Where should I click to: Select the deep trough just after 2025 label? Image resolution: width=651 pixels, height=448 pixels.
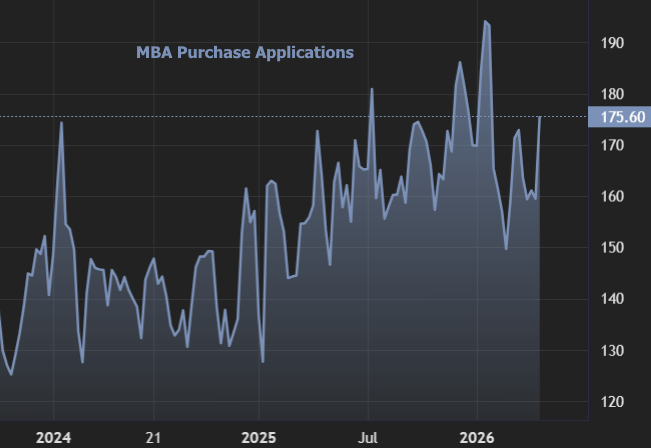263,361
